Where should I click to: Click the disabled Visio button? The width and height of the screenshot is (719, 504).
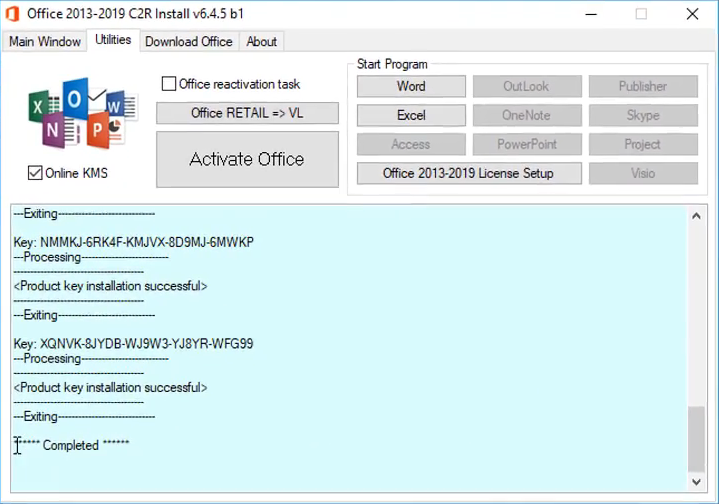click(x=643, y=173)
